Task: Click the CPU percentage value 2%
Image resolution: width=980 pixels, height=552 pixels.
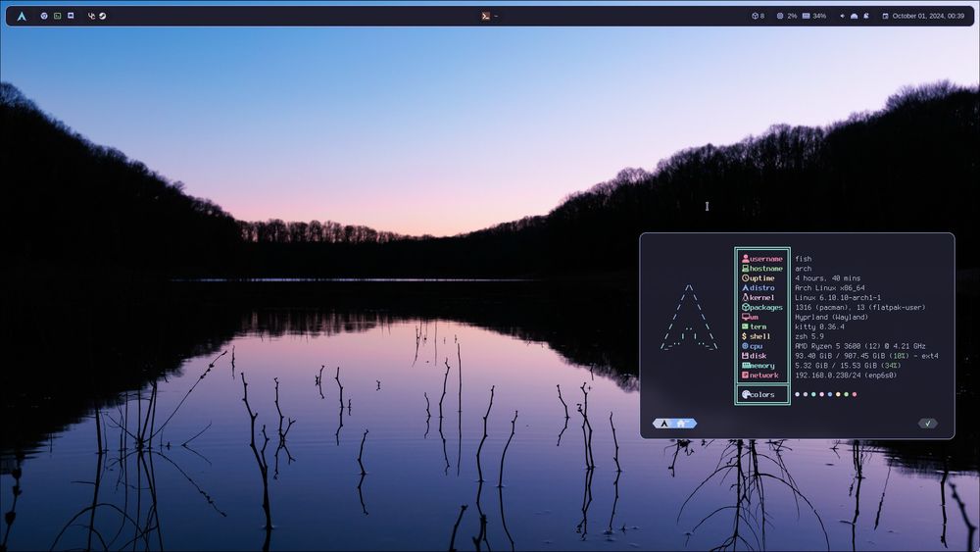Action: [792, 16]
